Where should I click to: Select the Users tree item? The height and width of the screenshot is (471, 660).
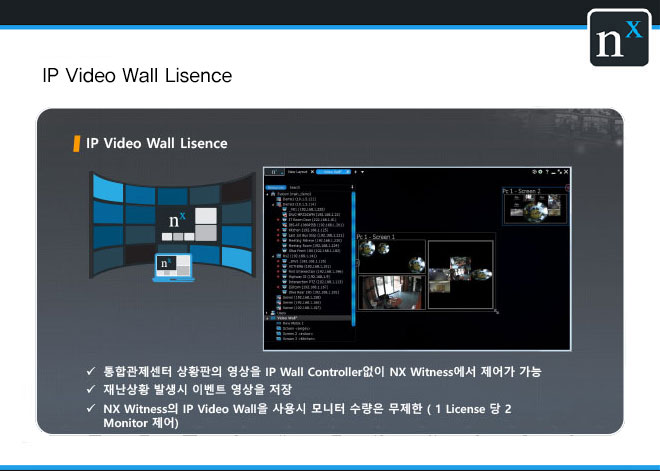pyautogui.click(x=279, y=313)
